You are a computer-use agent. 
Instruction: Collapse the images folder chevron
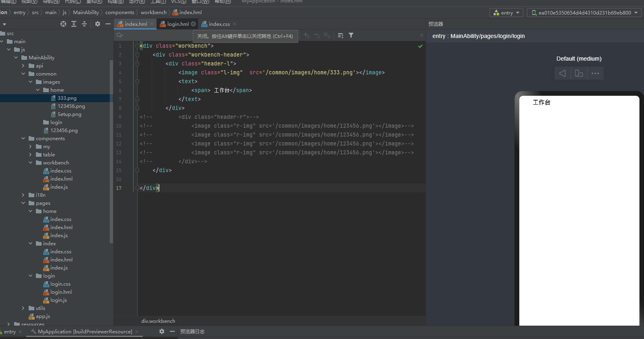point(30,82)
